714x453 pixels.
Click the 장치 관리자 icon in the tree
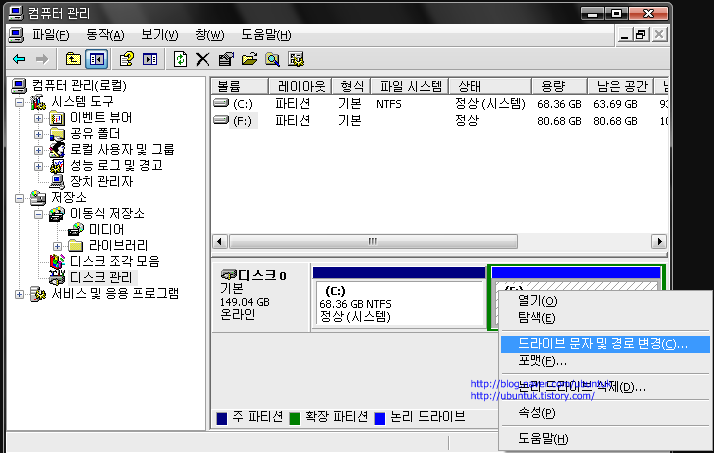point(57,182)
